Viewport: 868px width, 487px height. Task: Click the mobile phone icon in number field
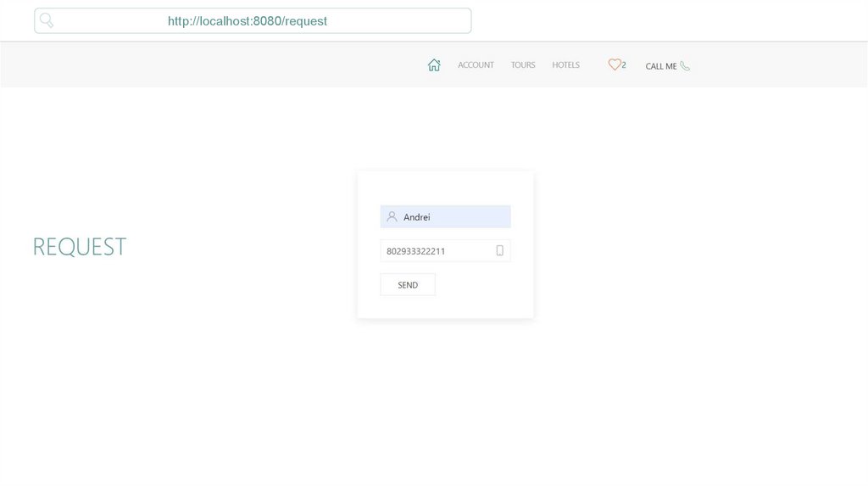coord(500,250)
